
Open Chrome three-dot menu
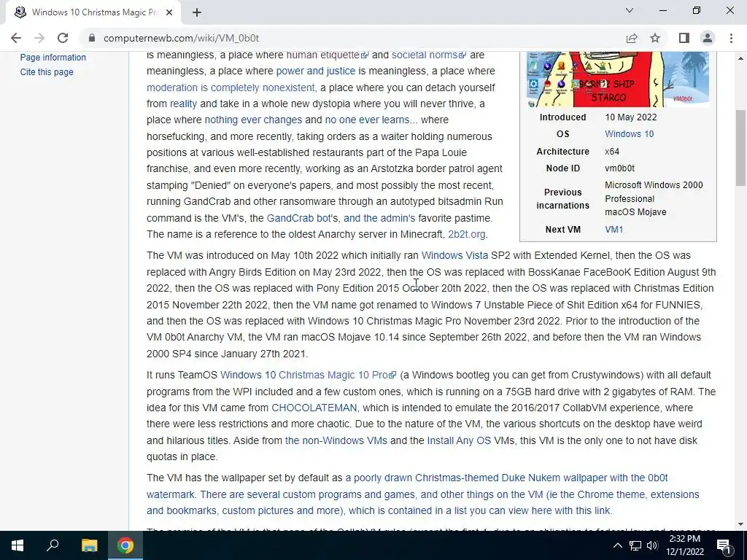pyautogui.click(x=731, y=38)
